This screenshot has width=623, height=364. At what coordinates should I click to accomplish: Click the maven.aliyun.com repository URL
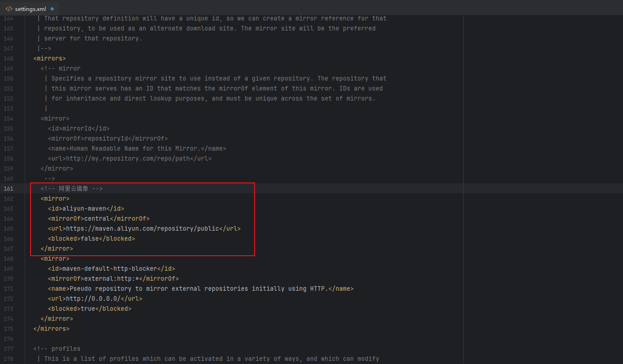click(143, 228)
